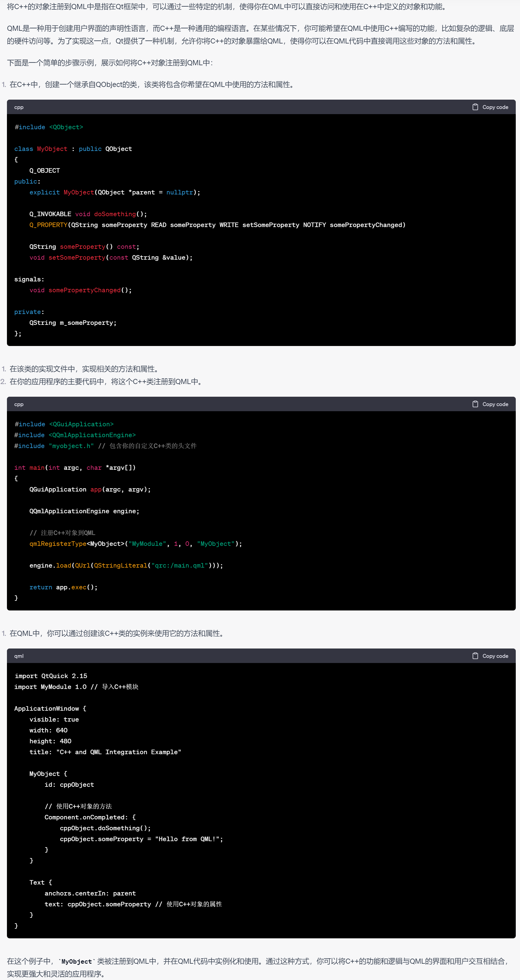
Task: Click the 'cpp' label above '#include <QObject>'
Action: pos(19,107)
